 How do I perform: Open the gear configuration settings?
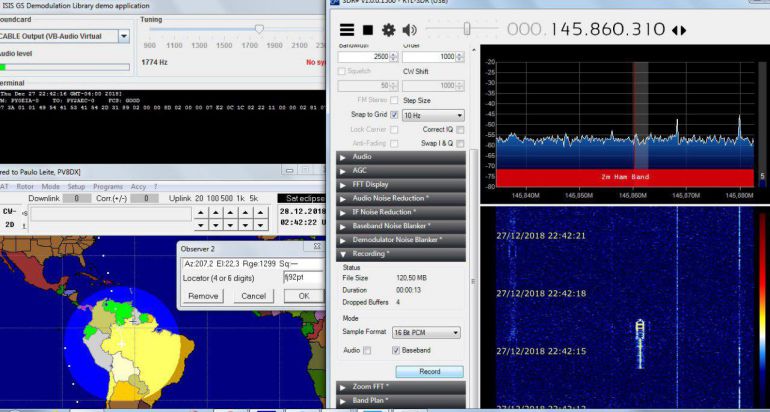point(388,30)
